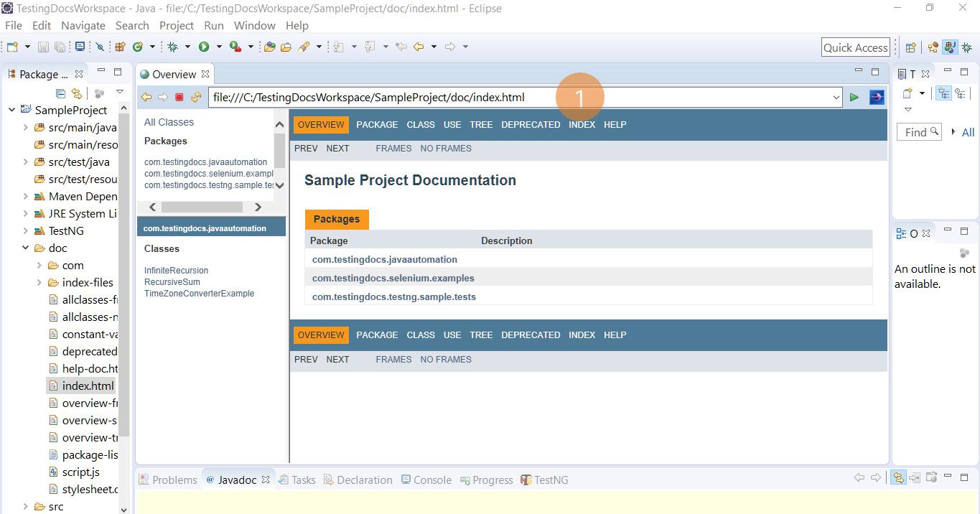
Task: Click the Open Task folder icon
Action: pyautogui.click(x=286, y=47)
